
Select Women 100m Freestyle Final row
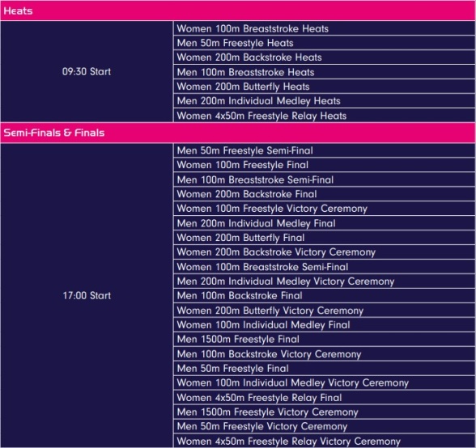tap(324, 165)
